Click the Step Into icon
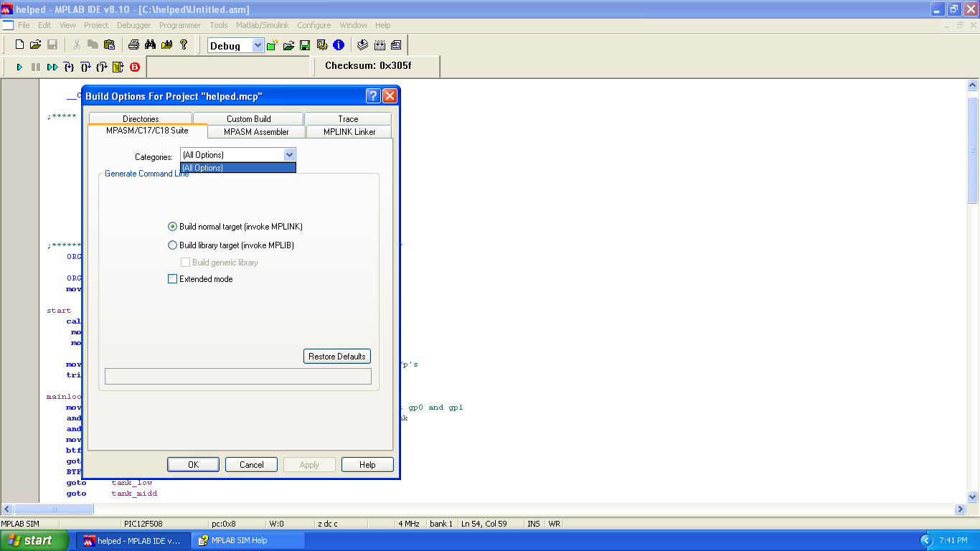 (69, 67)
